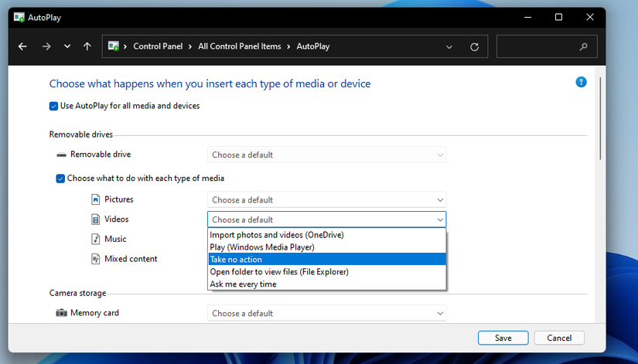The width and height of the screenshot is (638, 364).
Task: Click the Forward navigation arrow
Action: [x=46, y=46]
